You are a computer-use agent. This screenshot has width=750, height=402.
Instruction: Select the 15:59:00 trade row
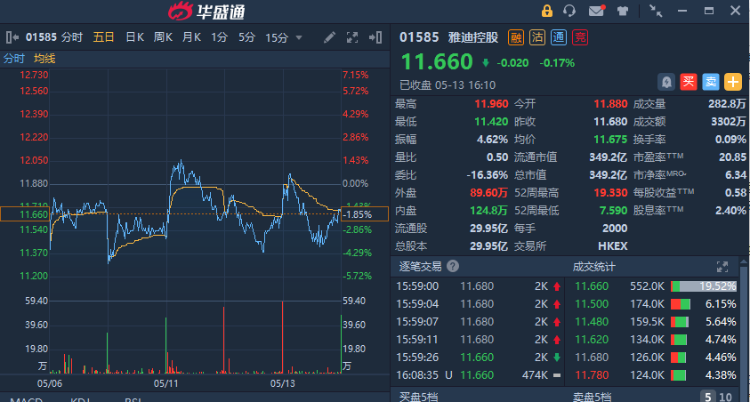(x=478, y=286)
